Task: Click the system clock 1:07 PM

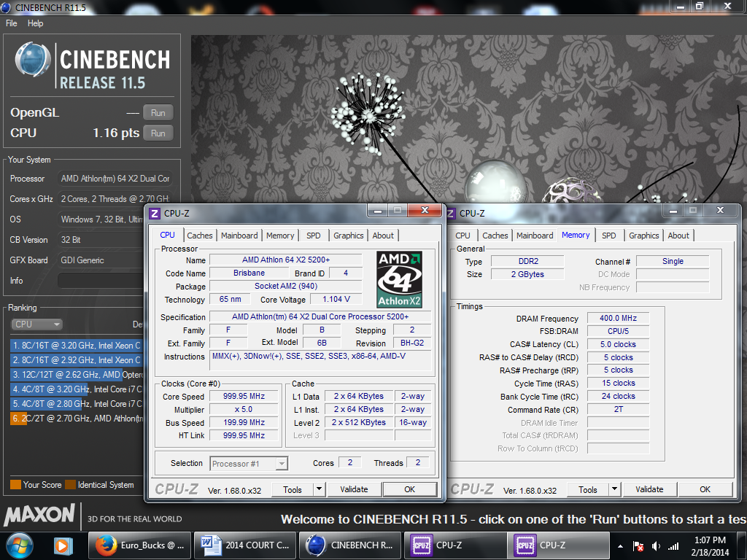Action: pyautogui.click(x=710, y=540)
